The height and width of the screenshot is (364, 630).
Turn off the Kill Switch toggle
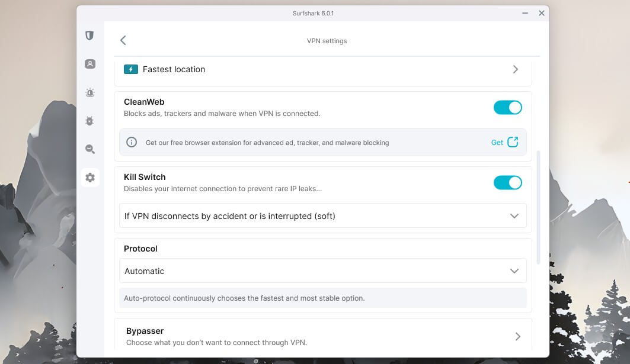[507, 183]
